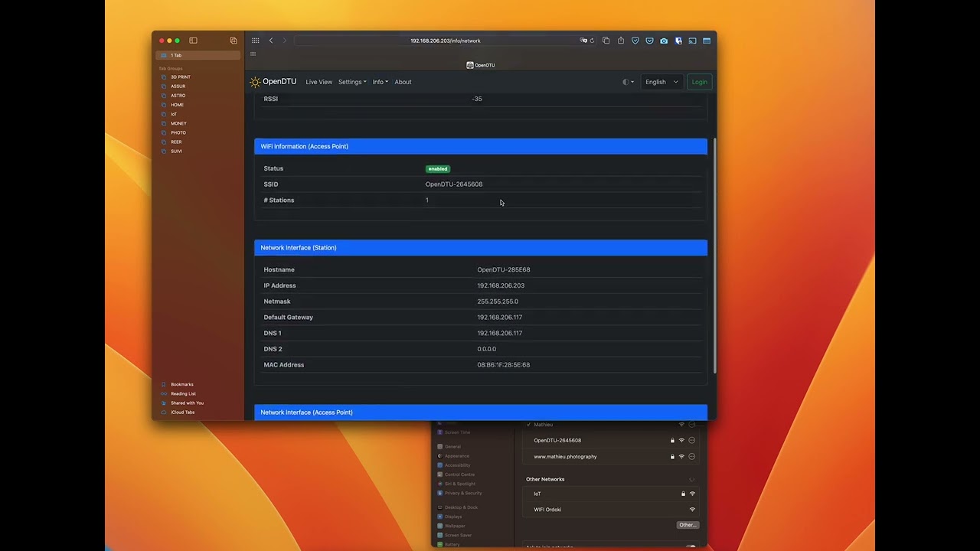Click the DNS 2 value 0.0.0.0

[x=487, y=349]
